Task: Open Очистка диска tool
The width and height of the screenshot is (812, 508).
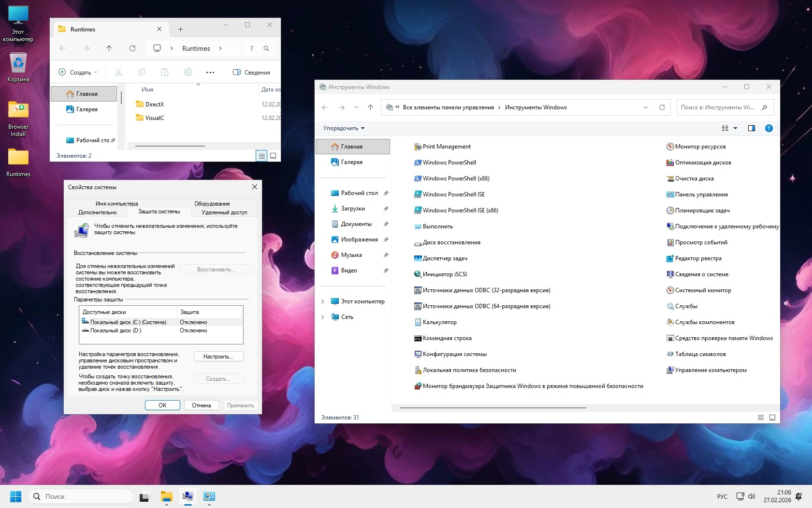Action: click(x=694, y=179)
